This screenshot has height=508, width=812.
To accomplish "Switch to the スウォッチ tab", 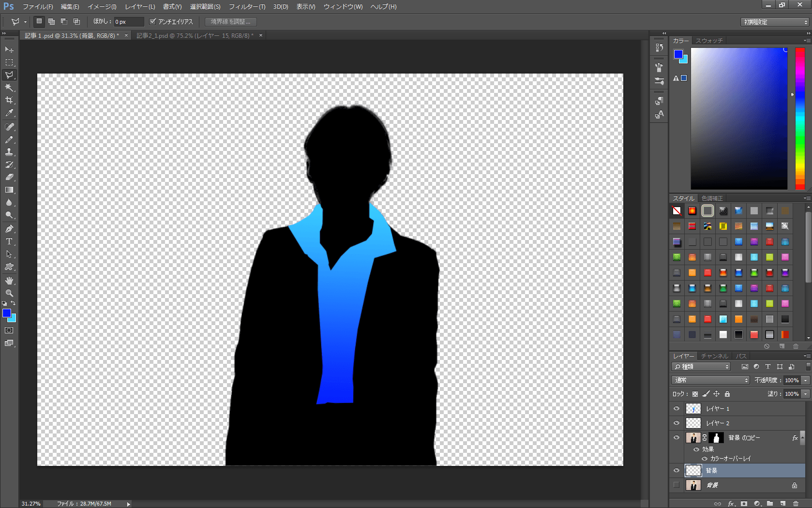I will point(709,41).
